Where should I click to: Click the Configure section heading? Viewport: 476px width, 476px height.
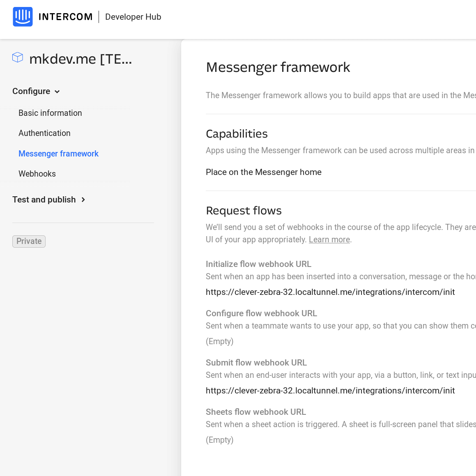(31, 91)
